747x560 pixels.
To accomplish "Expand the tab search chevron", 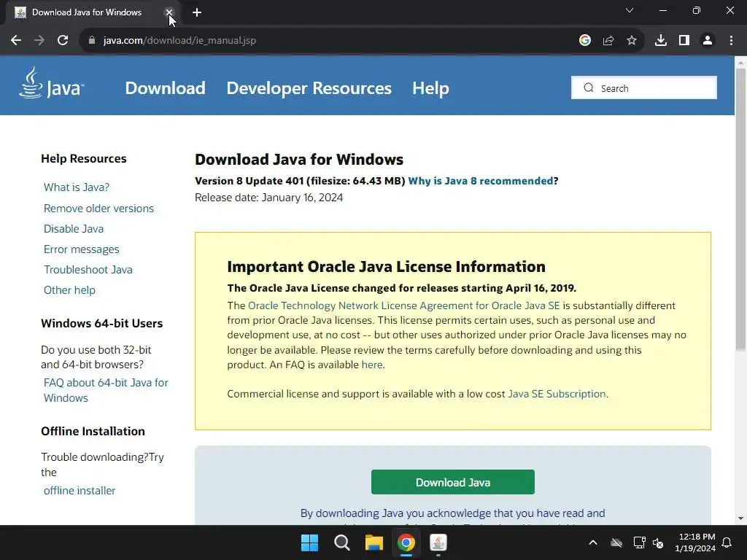I will point(630,10).
